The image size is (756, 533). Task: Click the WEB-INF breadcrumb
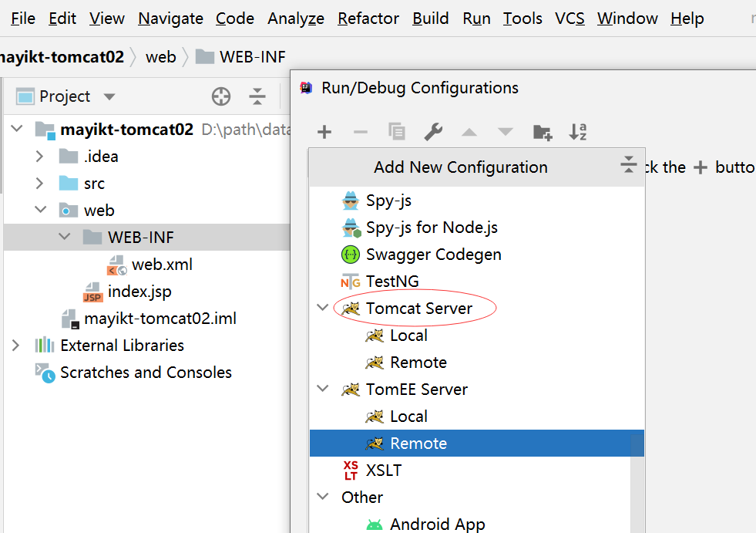(x=253, y=56)
